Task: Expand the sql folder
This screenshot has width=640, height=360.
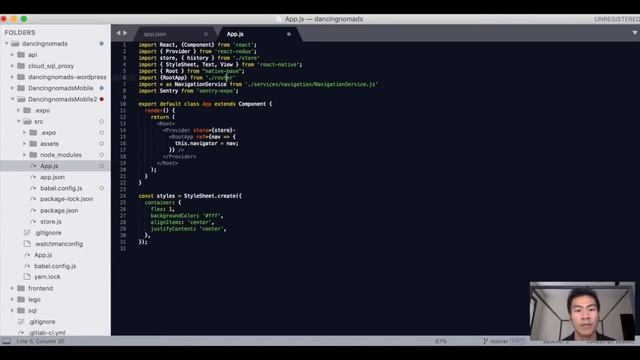Action: click(12, 311)
